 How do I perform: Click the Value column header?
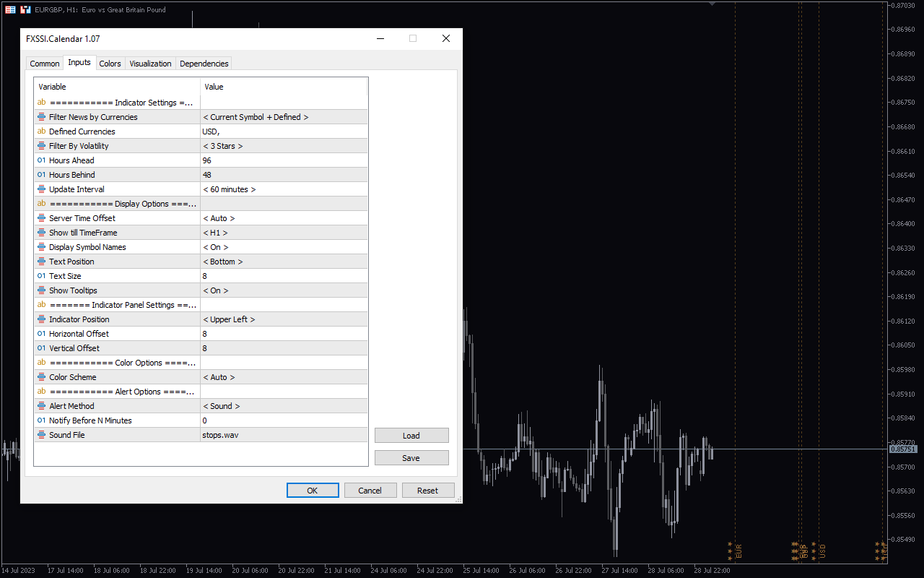(x=284, y=87)
